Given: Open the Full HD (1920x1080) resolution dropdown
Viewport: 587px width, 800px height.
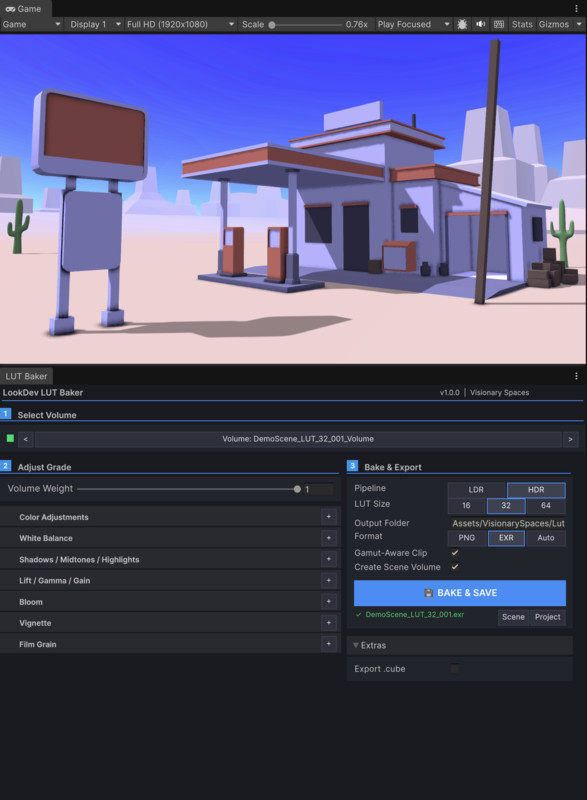Looking at the screenshot, I should pos(181,24).
